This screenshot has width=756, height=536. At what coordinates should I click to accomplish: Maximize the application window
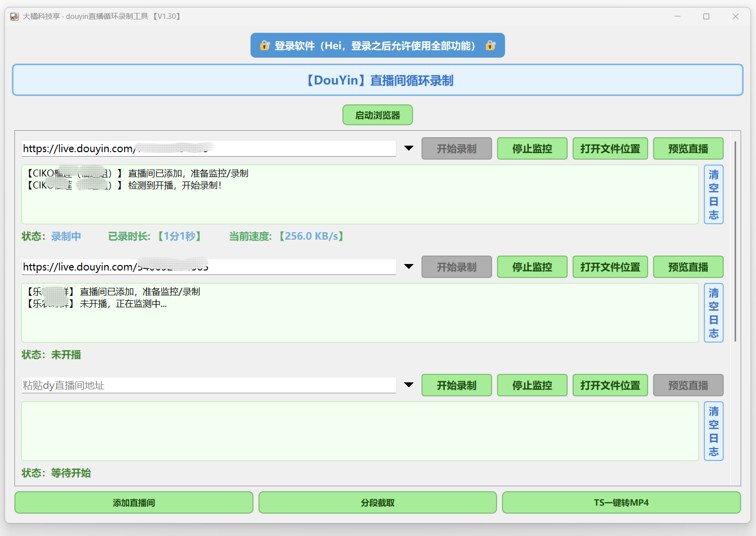coord(706,16)
